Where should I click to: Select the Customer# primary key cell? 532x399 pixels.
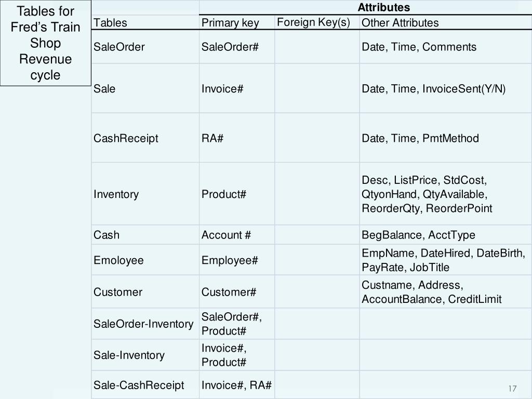[x=229, y=292]
